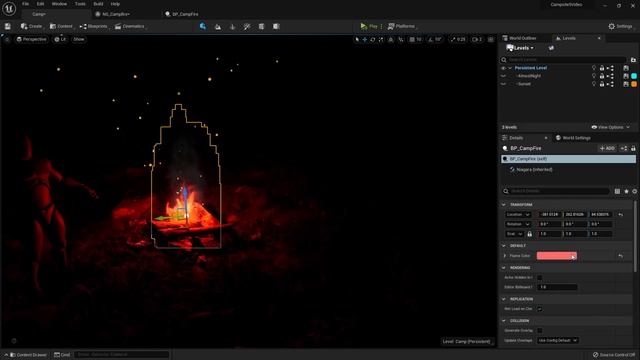Maximize the viewport with the layout icon
The width and height of the screenshot is (640, 360).
click(x=491, y=40)
